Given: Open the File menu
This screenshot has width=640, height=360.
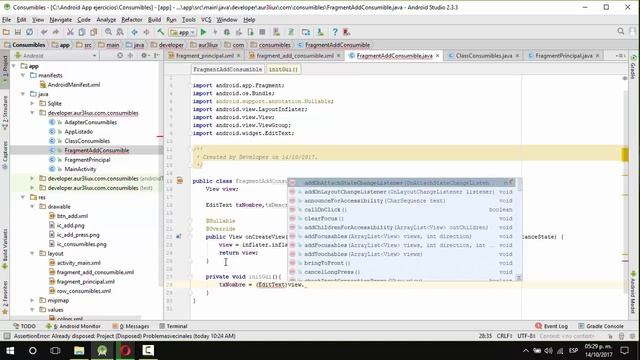Looking at the screenshot, I should point(7,20).
